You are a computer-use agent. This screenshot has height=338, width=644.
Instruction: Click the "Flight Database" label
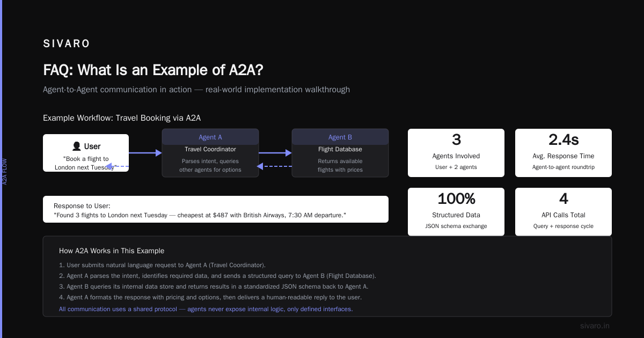point(340,149)
